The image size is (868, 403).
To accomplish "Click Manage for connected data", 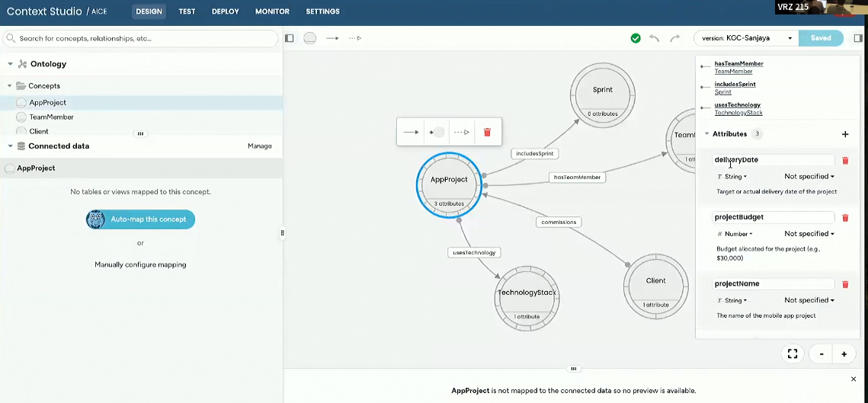I will (x=260, y=146).
